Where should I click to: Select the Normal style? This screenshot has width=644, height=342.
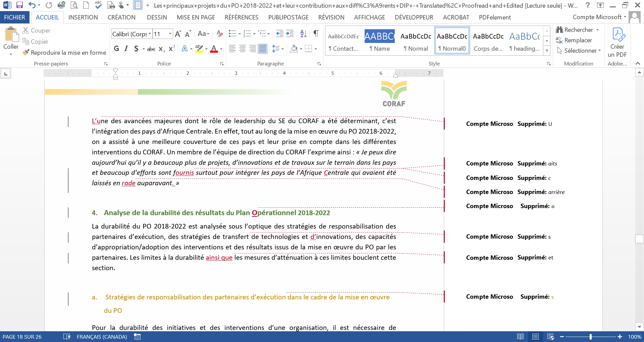416,40
